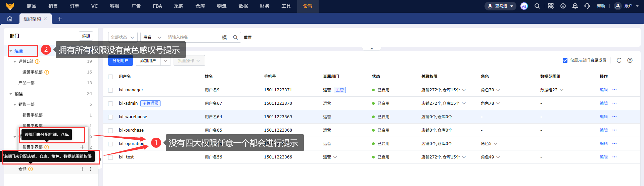Open the notification bell icon
Viewport: 644px width, 186px height.
click(575, 6)
